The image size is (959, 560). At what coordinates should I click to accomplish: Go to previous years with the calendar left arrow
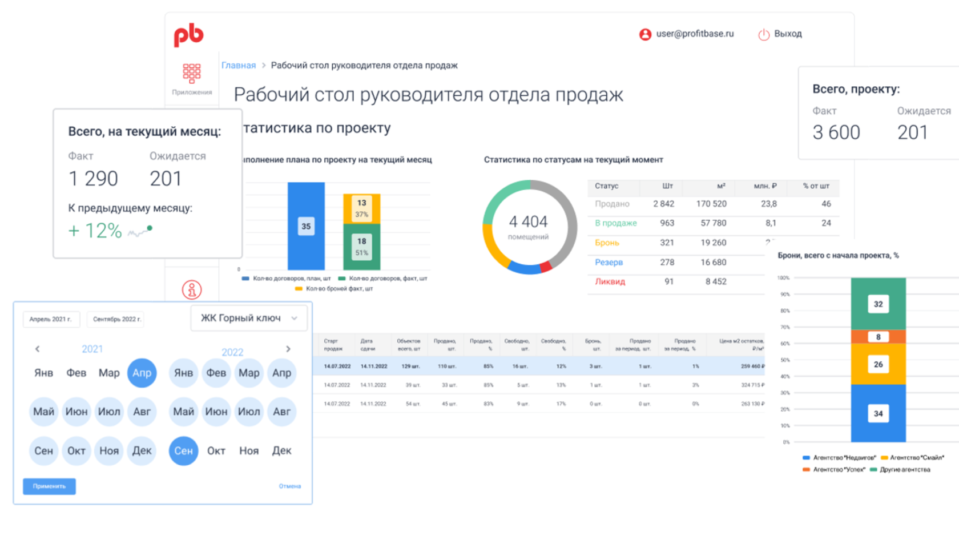tap(38, 349)
